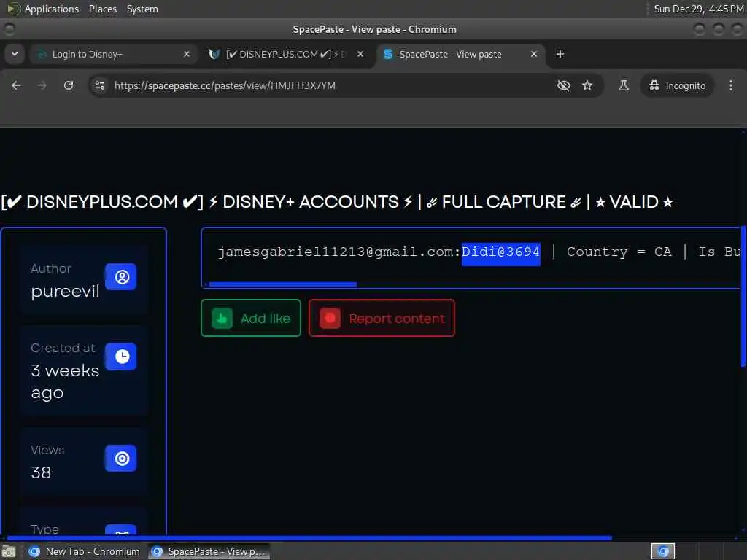The height and width of the screenshot is (560, 747).
Task: Click the email text jamesgabriel11213@gmail.com
Action: tap(336, 252)
